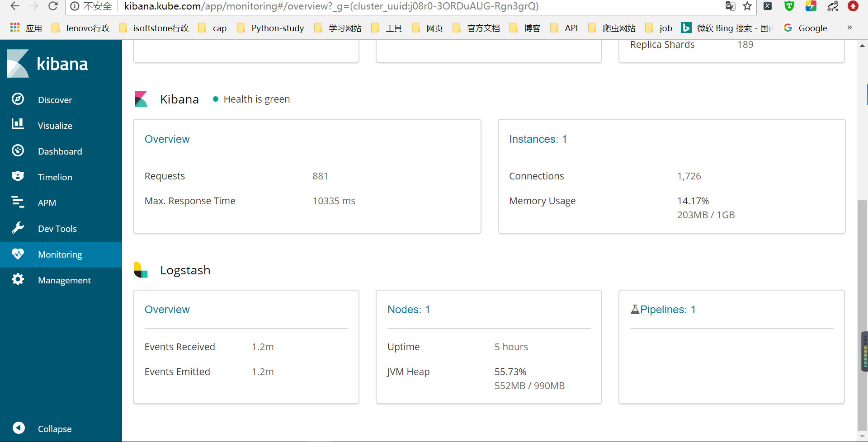The width and height of the screenshot is (868, 442).
Task: Open the Nodes: 1 link
Action: tap(409, 310)
